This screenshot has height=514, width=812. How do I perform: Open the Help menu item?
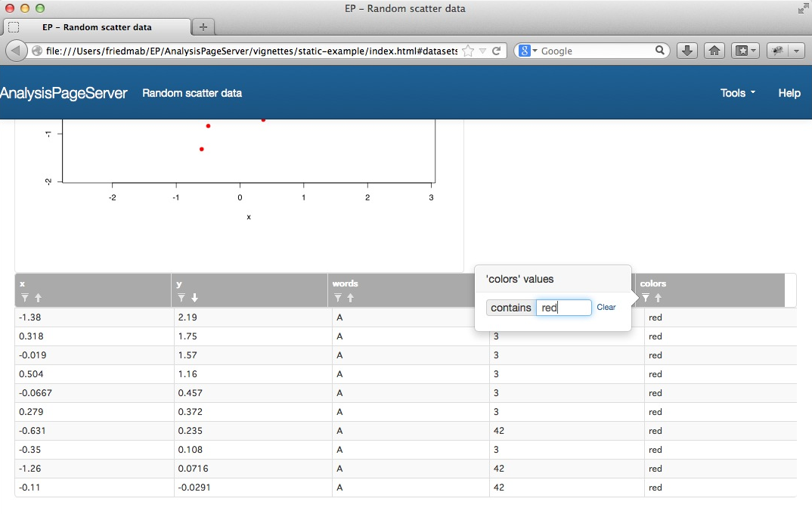coord(789,93)
